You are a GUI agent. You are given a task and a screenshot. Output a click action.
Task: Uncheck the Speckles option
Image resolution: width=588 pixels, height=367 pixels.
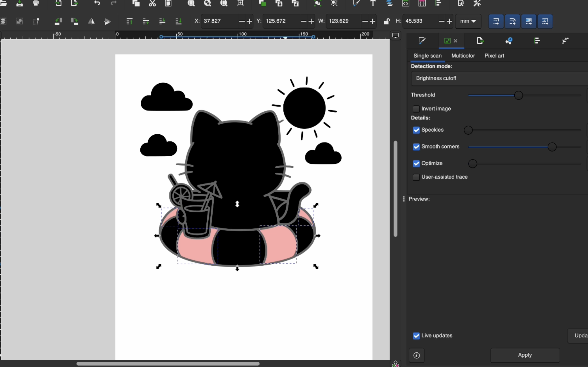click(416, 130)
